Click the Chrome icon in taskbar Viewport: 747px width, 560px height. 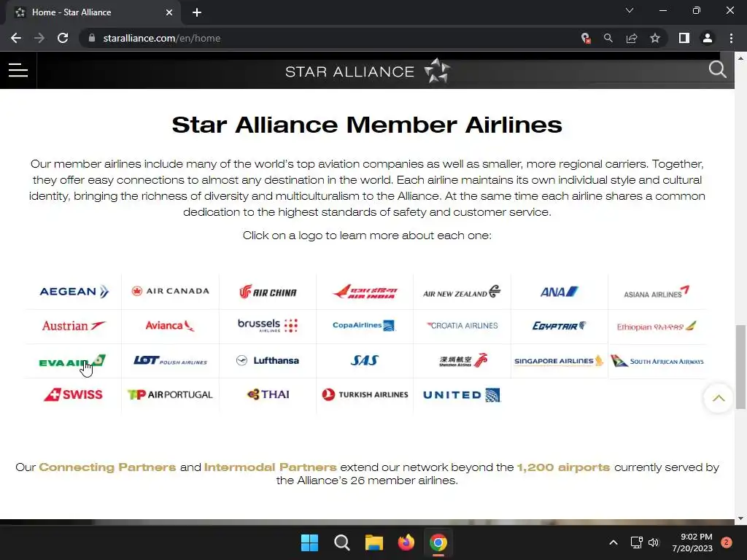coord(438,542)
